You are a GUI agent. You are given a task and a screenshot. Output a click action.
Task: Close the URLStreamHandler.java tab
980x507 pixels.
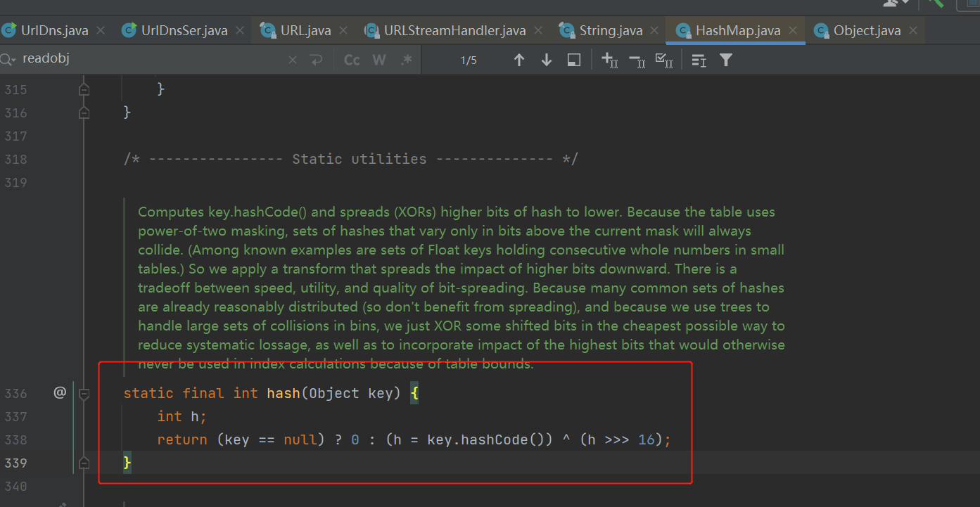coord(539,31)
